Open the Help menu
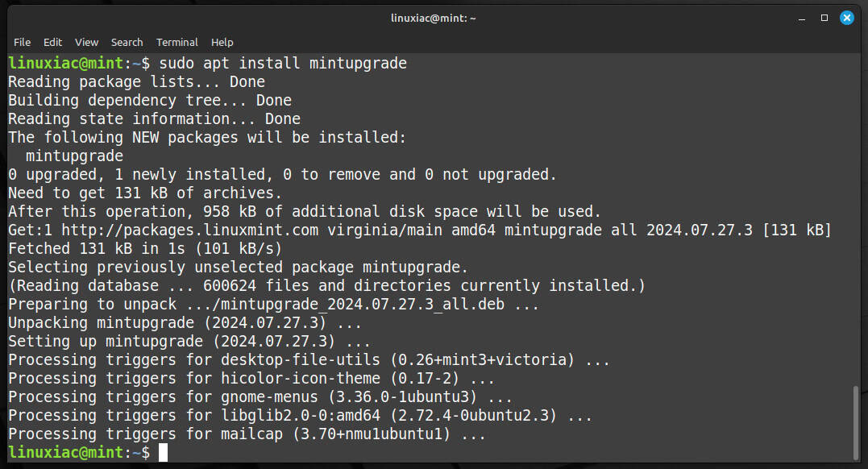 [222, 42]
